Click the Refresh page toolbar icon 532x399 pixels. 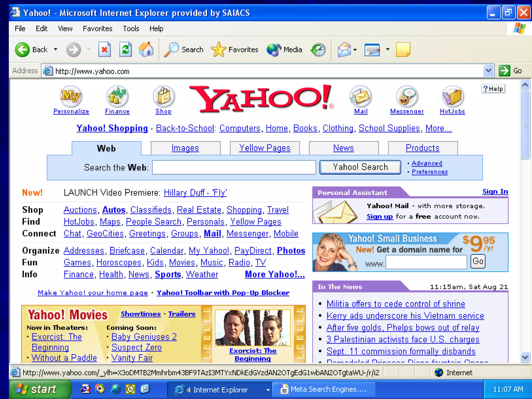(x=125, y=49)
